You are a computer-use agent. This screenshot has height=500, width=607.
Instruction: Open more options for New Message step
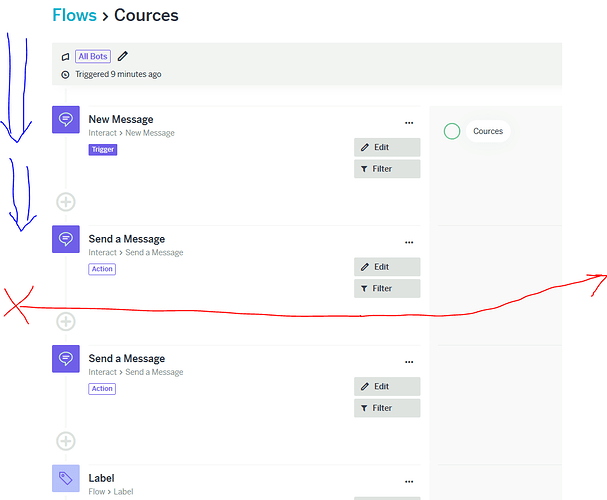409,123
